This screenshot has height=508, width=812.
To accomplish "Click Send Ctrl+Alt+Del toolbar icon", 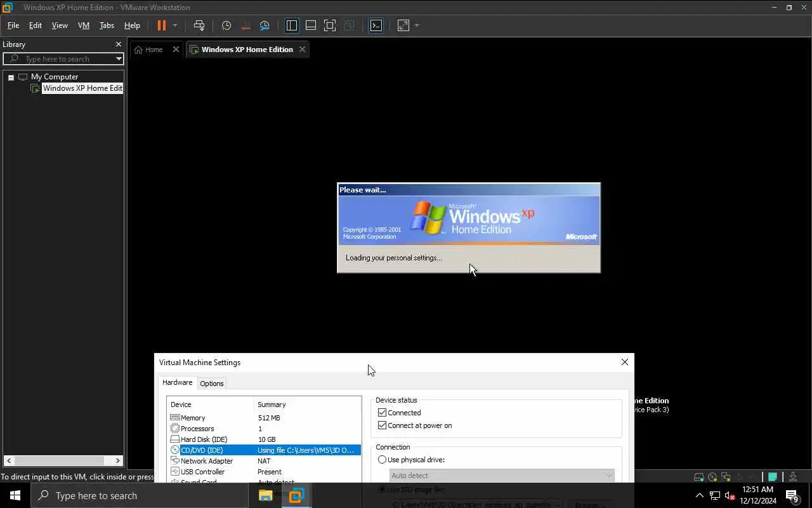I will (x=199, y=25).
